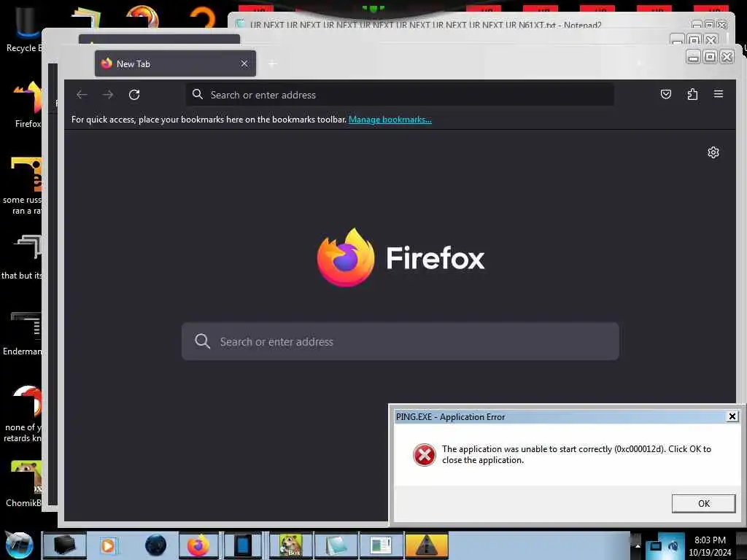747x560 pixels.
Task: Close the Firefox window
Action: [x=727, y=57]
